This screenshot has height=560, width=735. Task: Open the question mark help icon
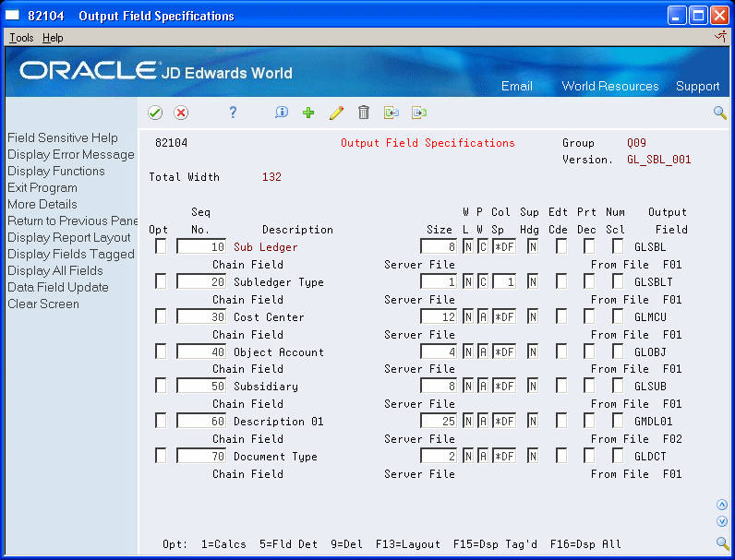[x=233, y=113]
